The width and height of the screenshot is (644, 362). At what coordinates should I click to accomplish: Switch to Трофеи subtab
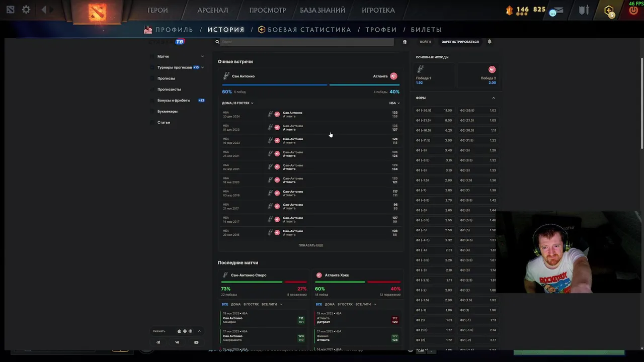pyautogui.click(x=381, y=30)
